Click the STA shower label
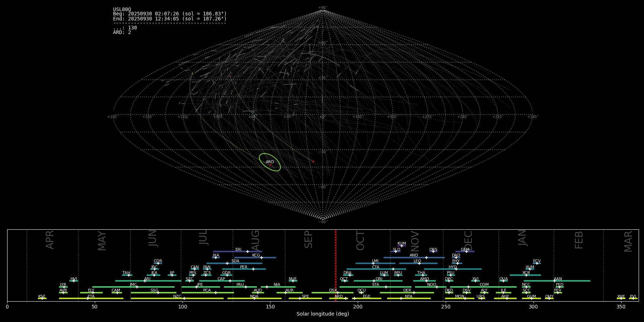The image size is (644, 322). (x=375, y=284)
